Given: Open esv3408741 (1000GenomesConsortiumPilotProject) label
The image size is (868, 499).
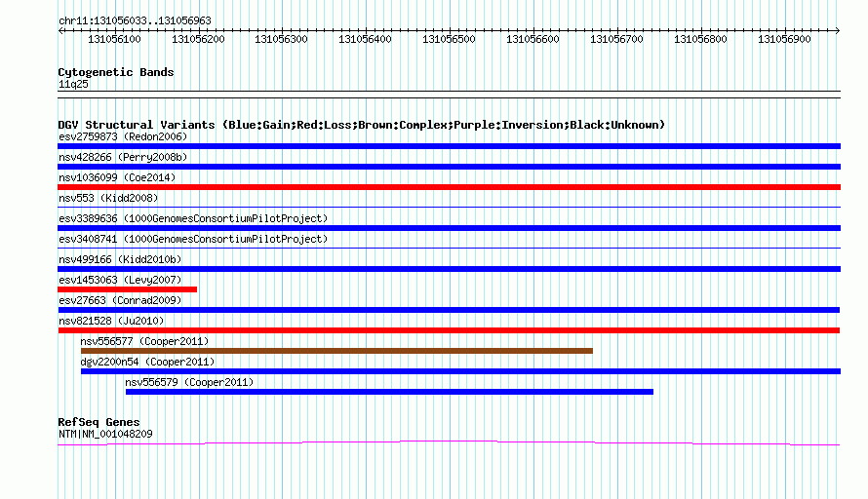Looking at the screenshot, I should pyautogui.click(x=193, y=239).
